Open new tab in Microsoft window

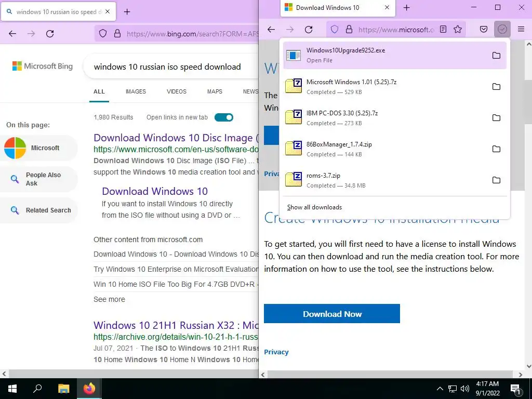point(406,7)
